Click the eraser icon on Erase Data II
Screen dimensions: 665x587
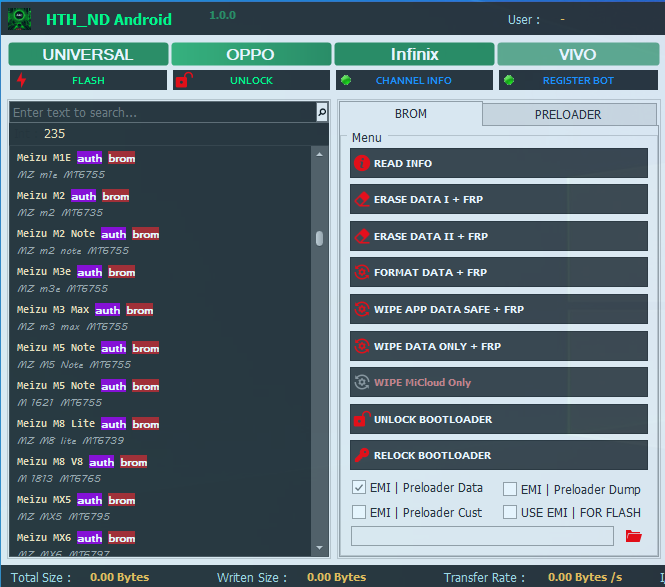pyautogui.click(x=362, y=236)
